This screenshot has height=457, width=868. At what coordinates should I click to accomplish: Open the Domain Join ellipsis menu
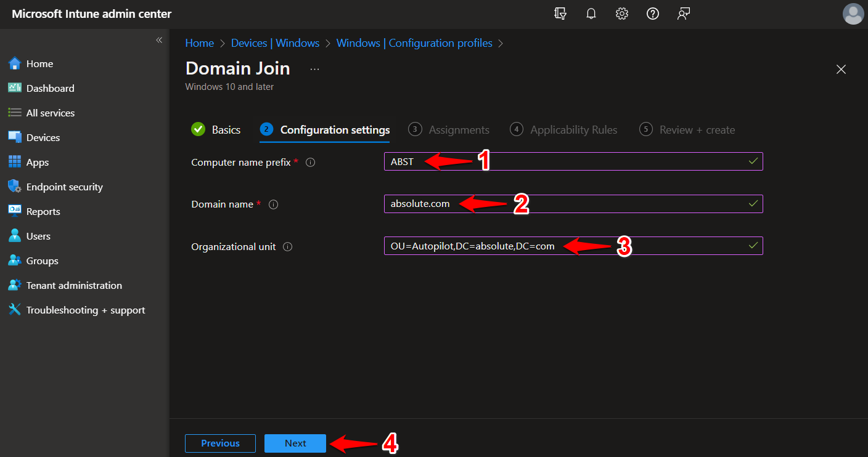(314, 69)
